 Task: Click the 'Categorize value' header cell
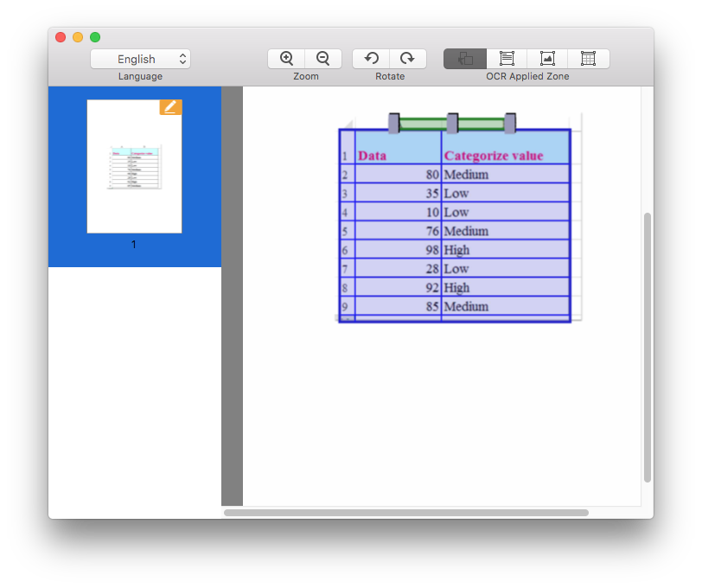point(505,156)
